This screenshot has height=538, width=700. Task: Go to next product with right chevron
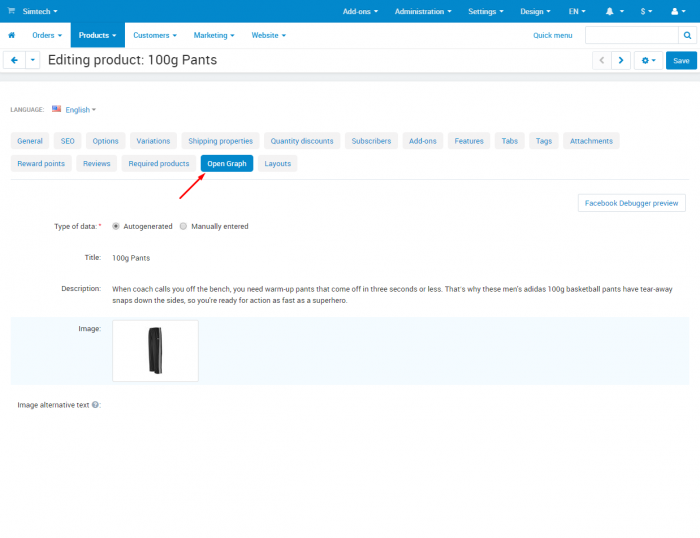point(621,60)
